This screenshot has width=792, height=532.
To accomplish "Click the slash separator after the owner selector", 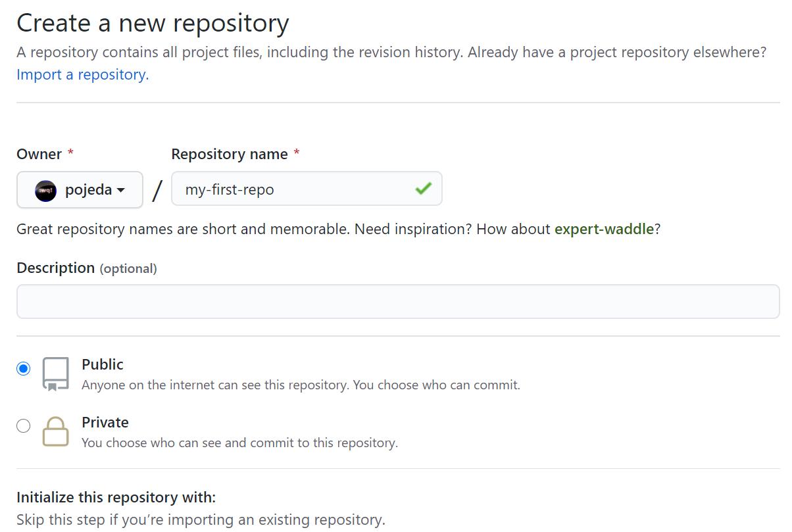I will point(157,190).
